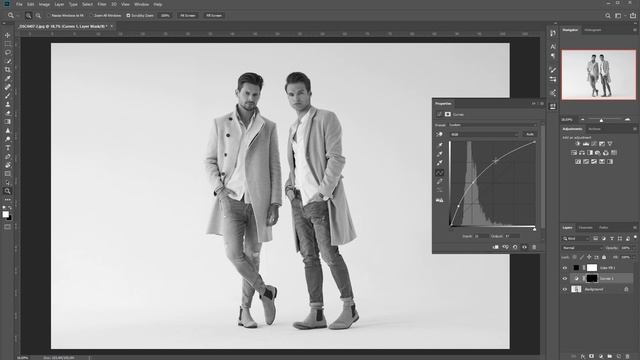Pick the black point eyedropper in Curves
Viewport: 640px width, 360px height.
(440, 145)
